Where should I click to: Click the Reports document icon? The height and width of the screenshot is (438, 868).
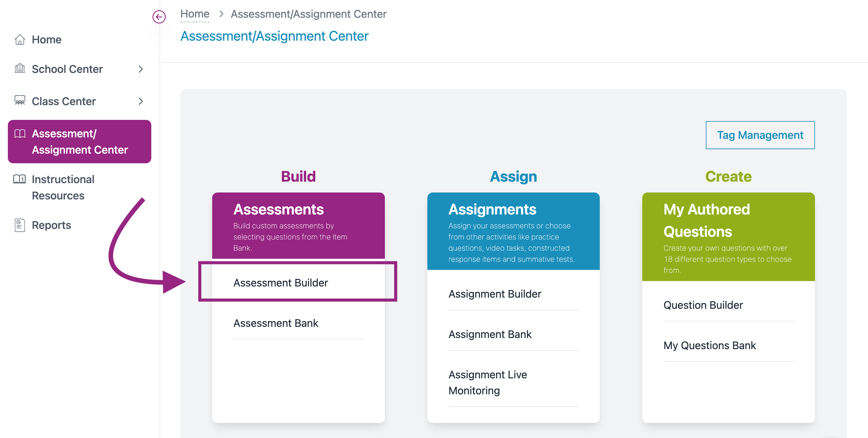click(x=20, y=225)
